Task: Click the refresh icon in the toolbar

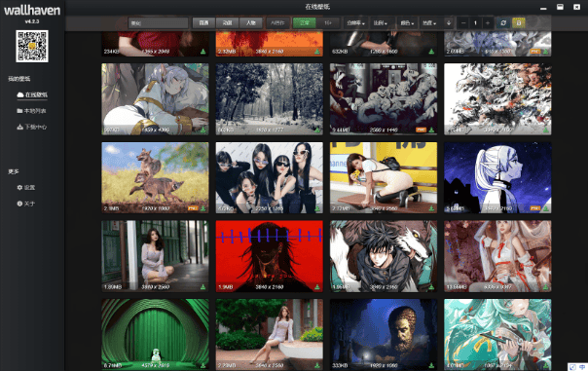Action: [503, 22]
